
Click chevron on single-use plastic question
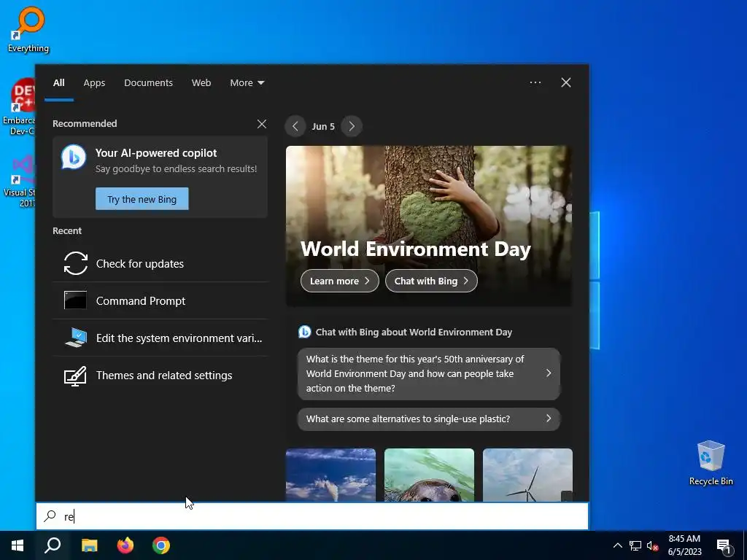coord(549,418)
